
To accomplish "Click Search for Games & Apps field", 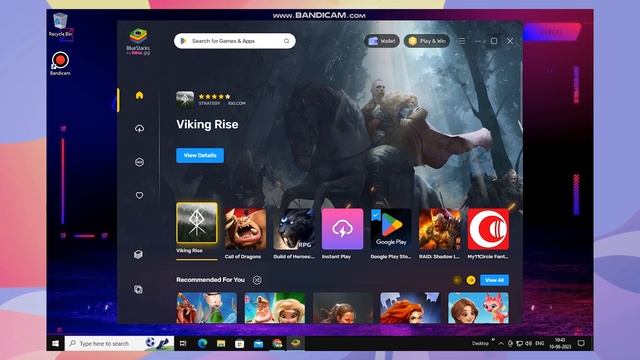I will 235,41.
